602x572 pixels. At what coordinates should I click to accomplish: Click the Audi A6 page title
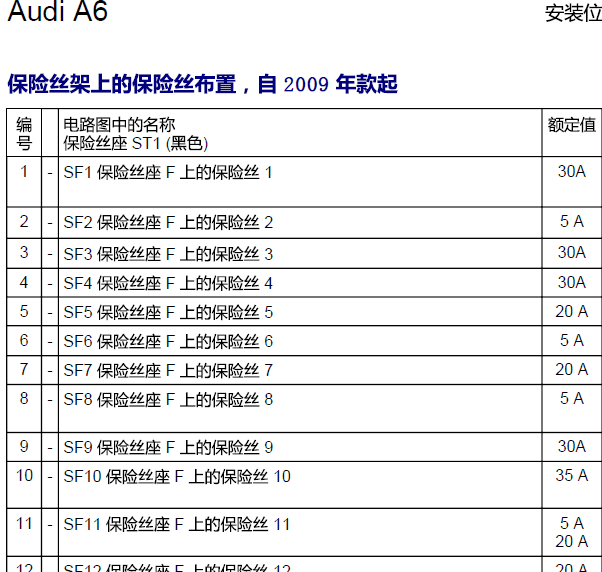click(x=58, y=11)
